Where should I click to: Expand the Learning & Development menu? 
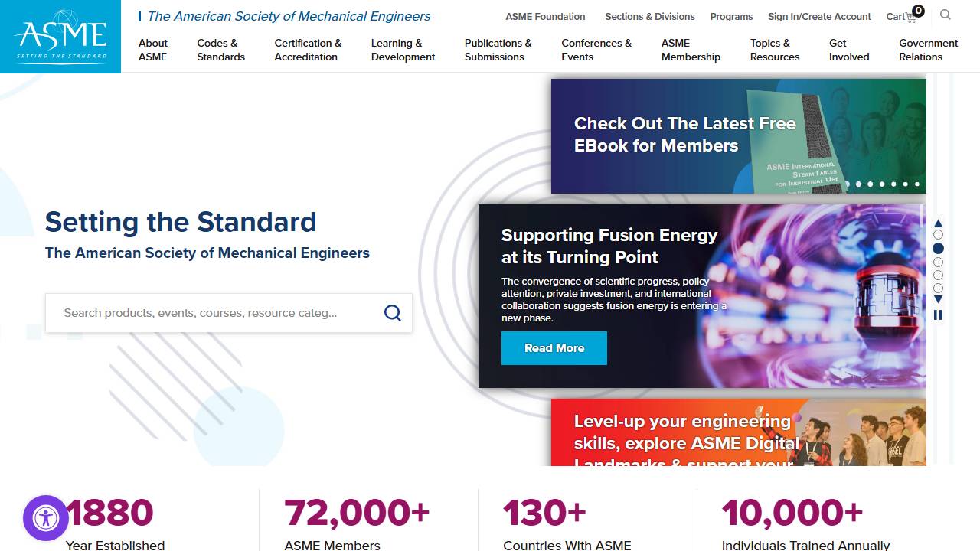[x=403, y=50]
